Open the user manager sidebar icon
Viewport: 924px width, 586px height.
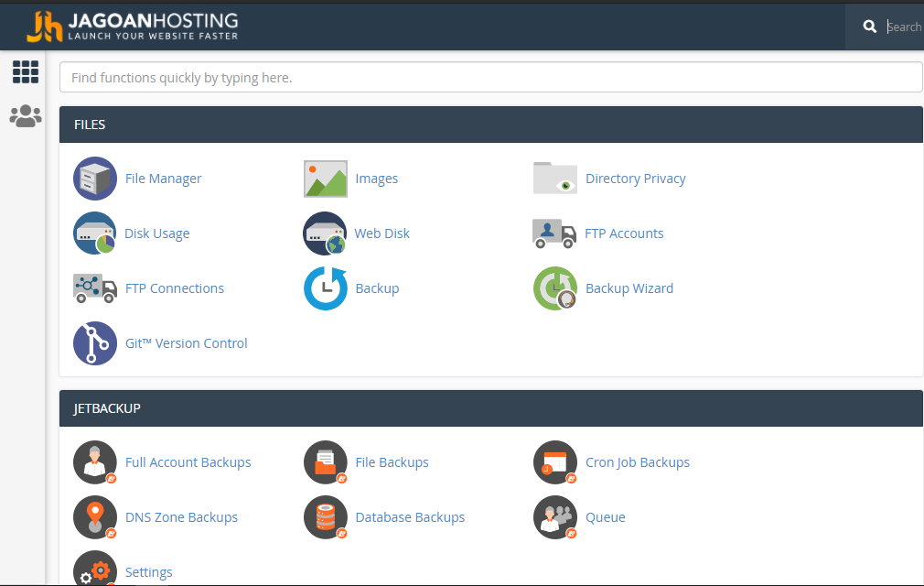coord(26,116)
